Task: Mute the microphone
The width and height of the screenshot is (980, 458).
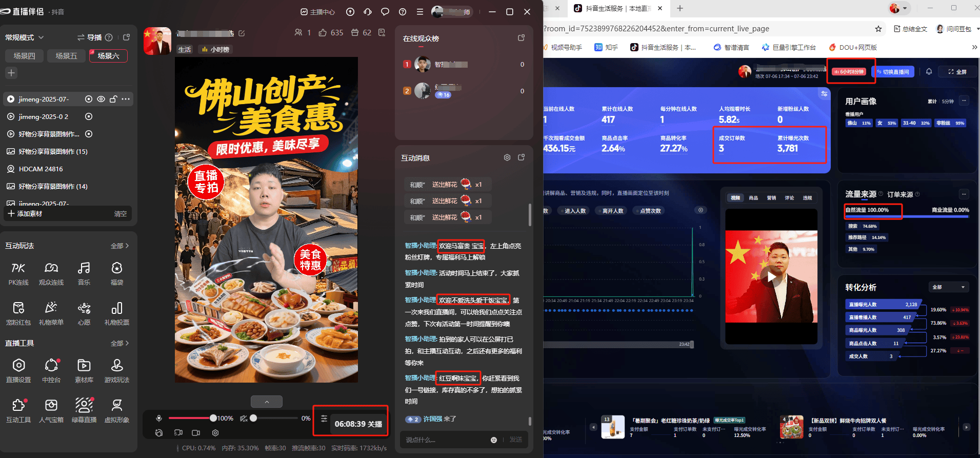Action: point(159,419)
